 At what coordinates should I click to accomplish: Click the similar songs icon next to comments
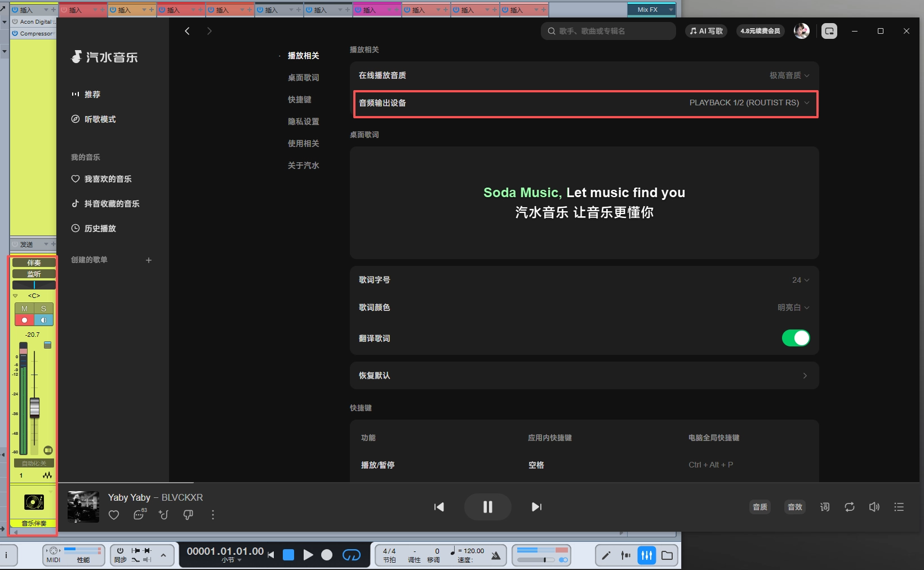[x=164, y=515]
